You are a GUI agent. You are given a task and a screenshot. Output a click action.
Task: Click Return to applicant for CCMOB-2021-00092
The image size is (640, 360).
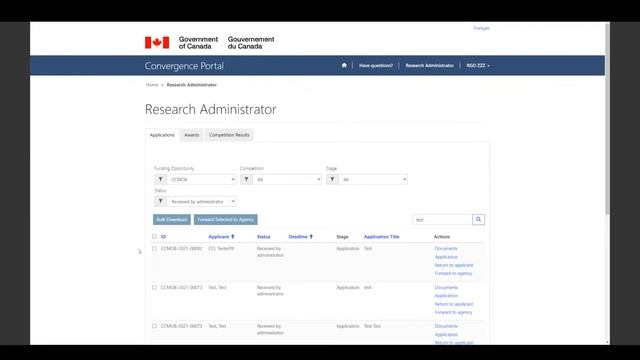coord(454,265)
